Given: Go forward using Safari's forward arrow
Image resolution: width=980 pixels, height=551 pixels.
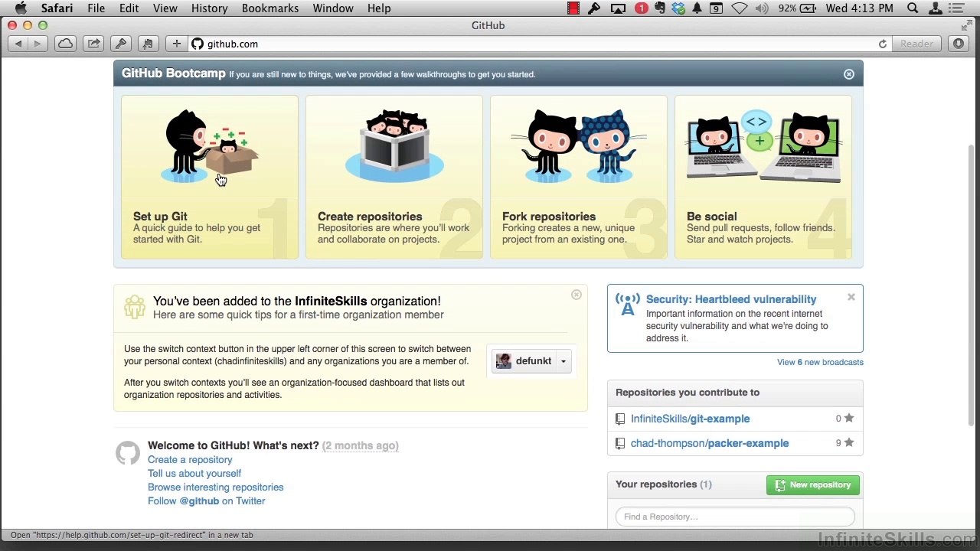Looking at the screenshot, I should (x=37, y=44).
